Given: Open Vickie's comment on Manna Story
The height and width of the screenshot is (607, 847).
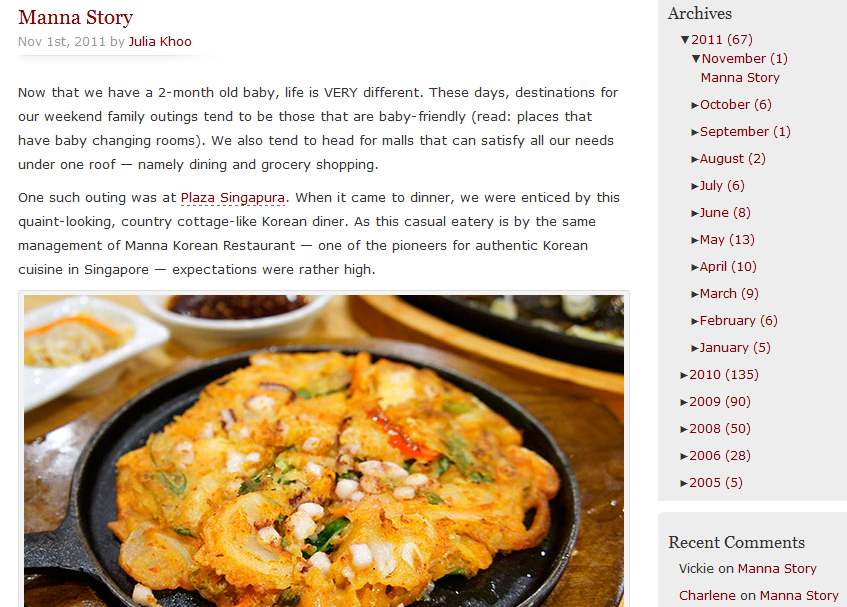Looking at the screenshot, I should [777, 569].
